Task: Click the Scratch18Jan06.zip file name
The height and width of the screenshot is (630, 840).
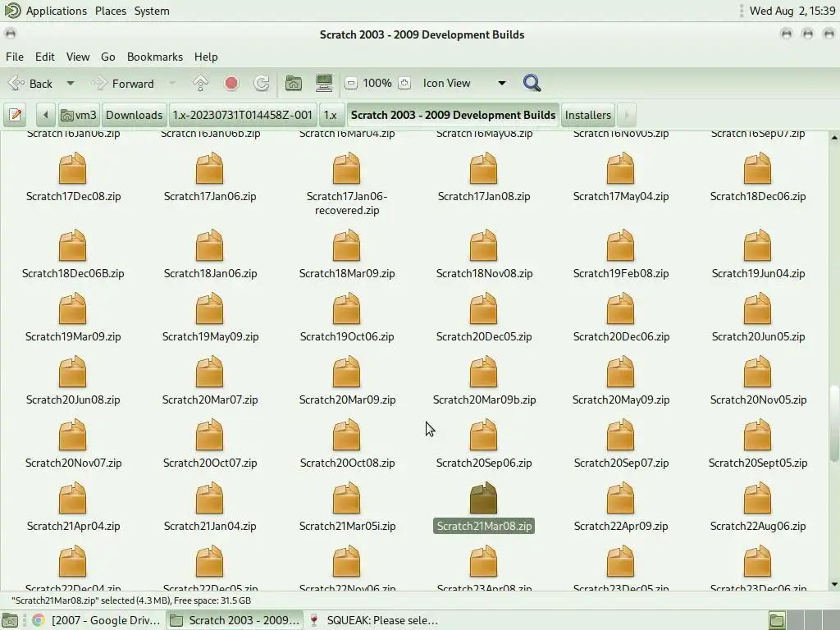Action: (210, 273)
